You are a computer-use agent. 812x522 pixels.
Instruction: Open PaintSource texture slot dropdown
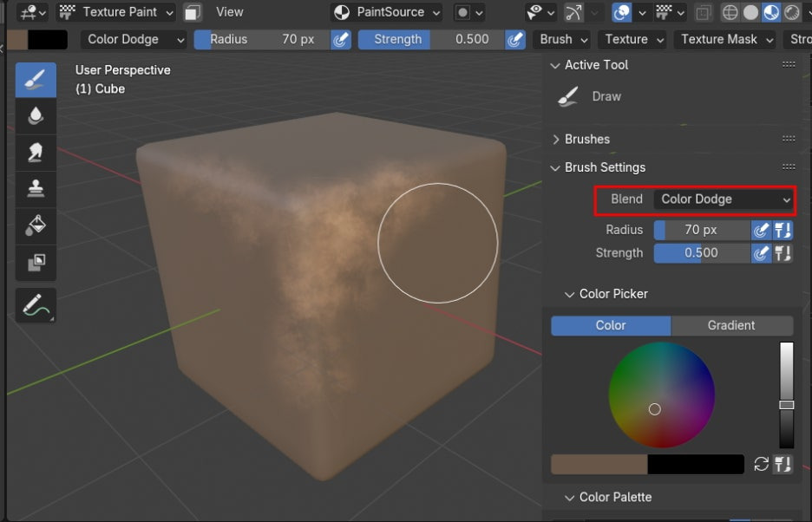tap(386, 12)
